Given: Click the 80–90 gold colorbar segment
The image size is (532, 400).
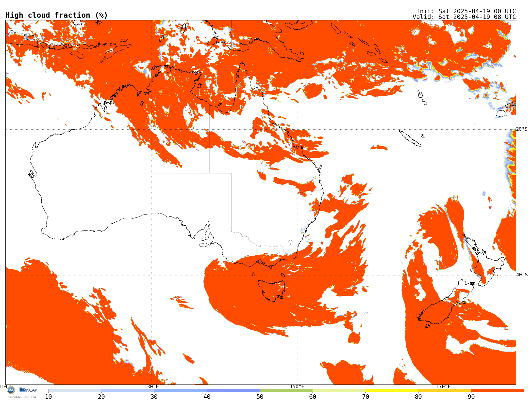Looking at the screenshot, I should [445, 391].
